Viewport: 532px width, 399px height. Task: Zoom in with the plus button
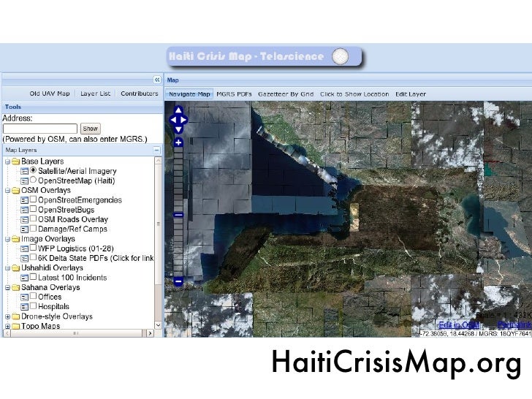[x=178, y=142]
